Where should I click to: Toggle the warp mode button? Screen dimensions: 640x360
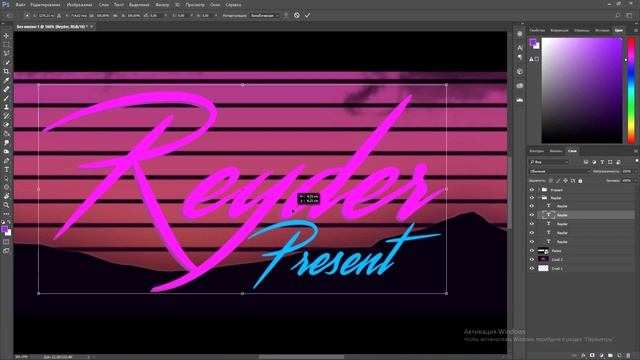pos(286,16)
